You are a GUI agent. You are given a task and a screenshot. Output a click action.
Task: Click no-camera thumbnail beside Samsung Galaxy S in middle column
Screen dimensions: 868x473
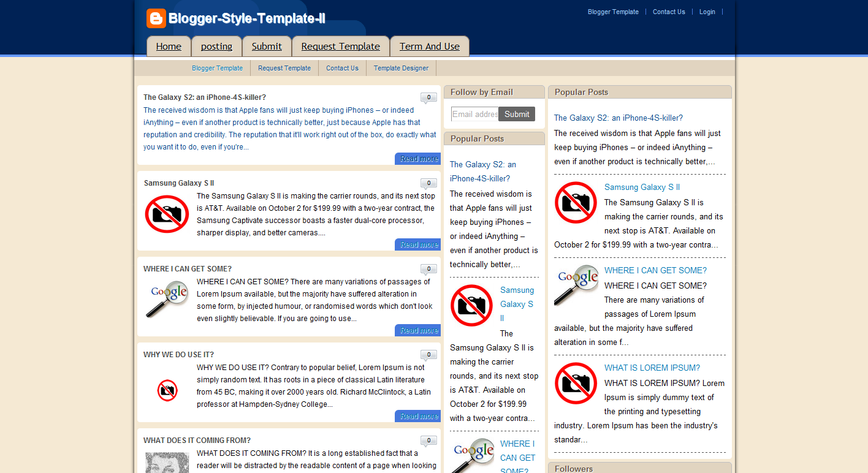click(x=472, y=305)
